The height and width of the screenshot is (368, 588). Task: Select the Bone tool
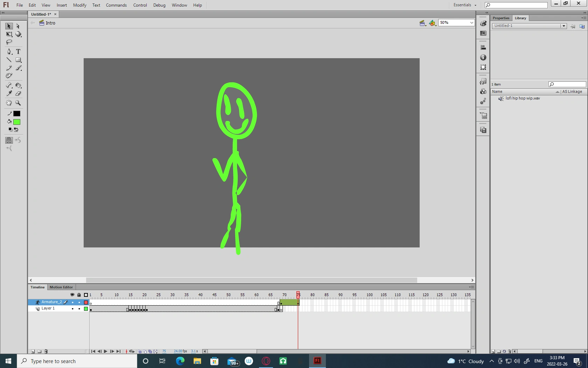tap(9, 85)
